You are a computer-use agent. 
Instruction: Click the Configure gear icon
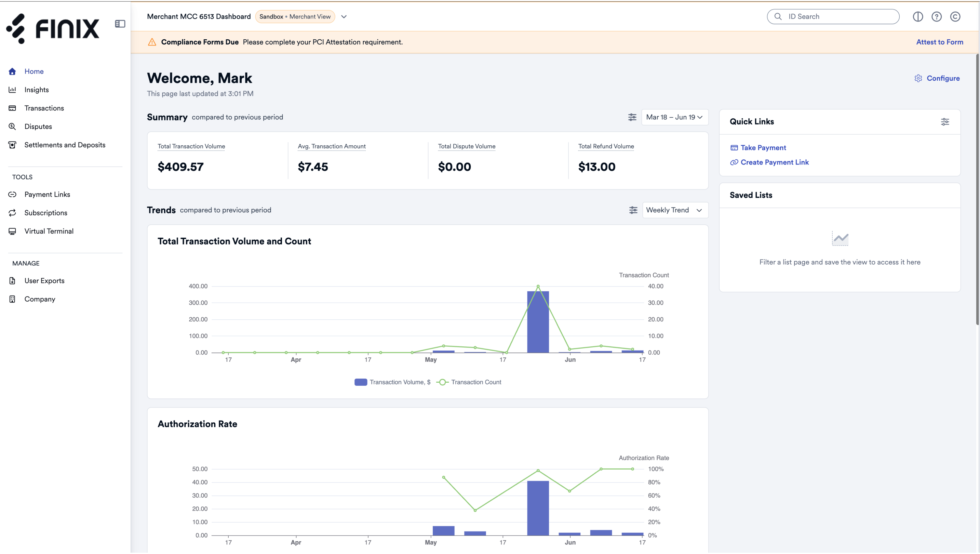(x=918, y=78)
